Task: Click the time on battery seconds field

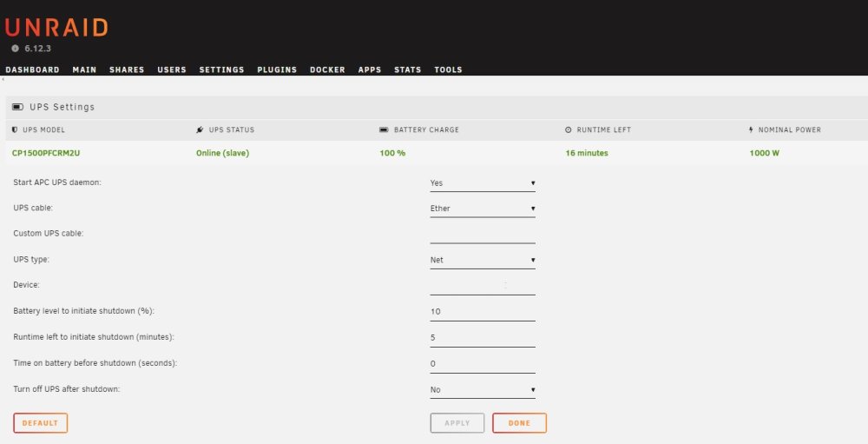Action: pos(483,363)
